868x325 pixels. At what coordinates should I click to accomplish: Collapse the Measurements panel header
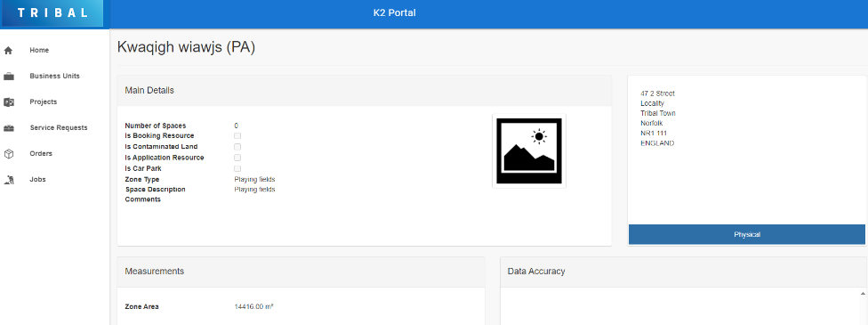[x=301, y=272]
